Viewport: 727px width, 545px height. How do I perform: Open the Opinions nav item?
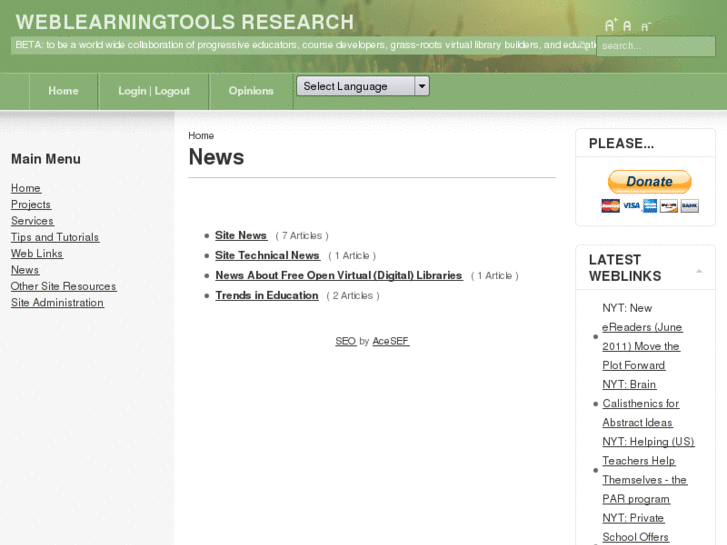[251, 91]
